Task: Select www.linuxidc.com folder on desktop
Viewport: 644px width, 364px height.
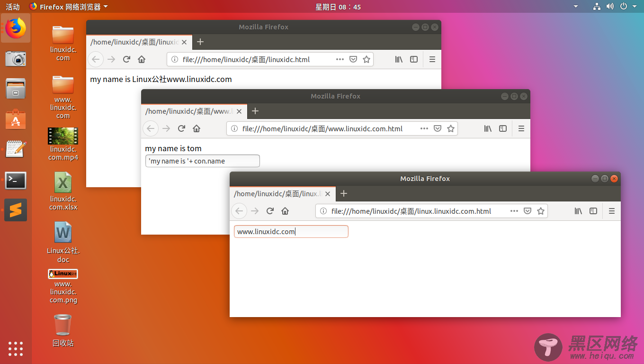Action: click(x=63, y=96)
